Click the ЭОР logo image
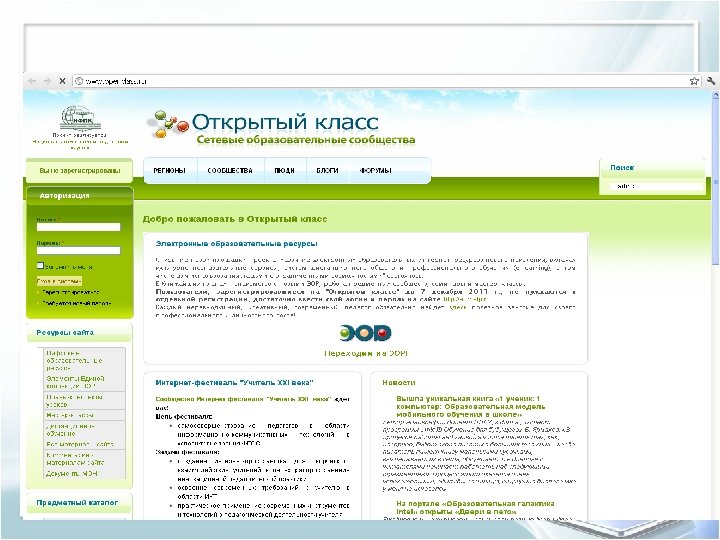This screenshot has height=540, width=720. (x=366, y=333)
